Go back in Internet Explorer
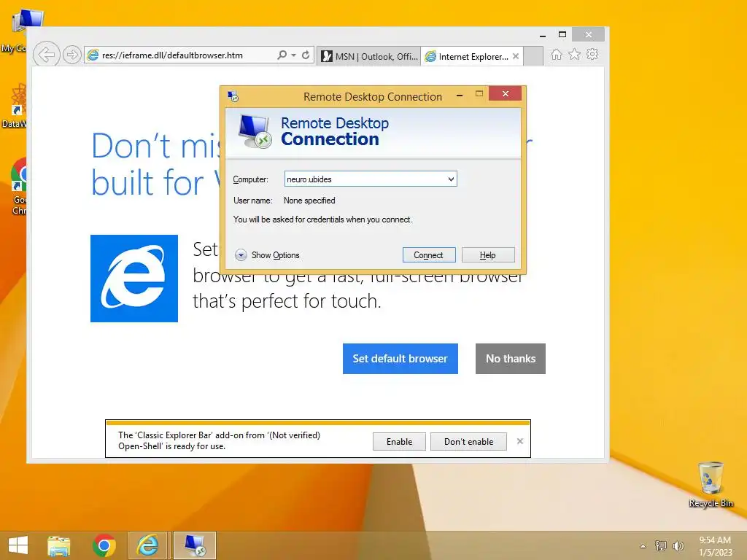747x560 pixels. 46,55
